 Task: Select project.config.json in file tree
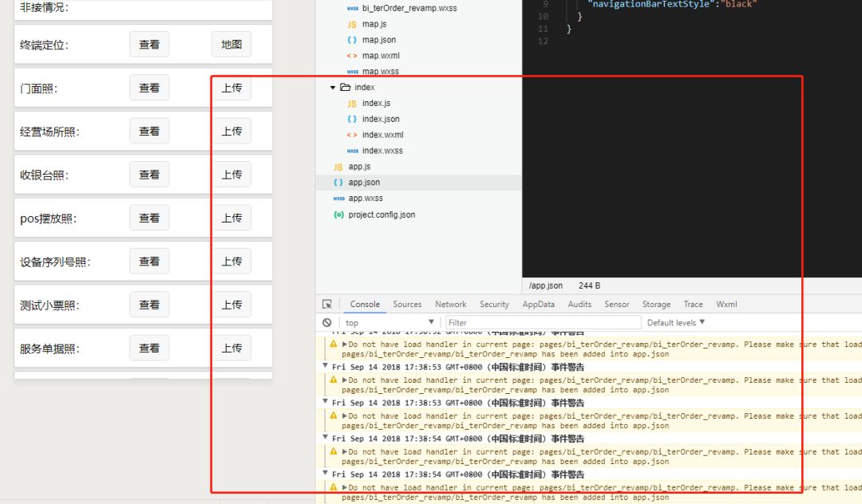pyautogui.click(x=418, y=215)
